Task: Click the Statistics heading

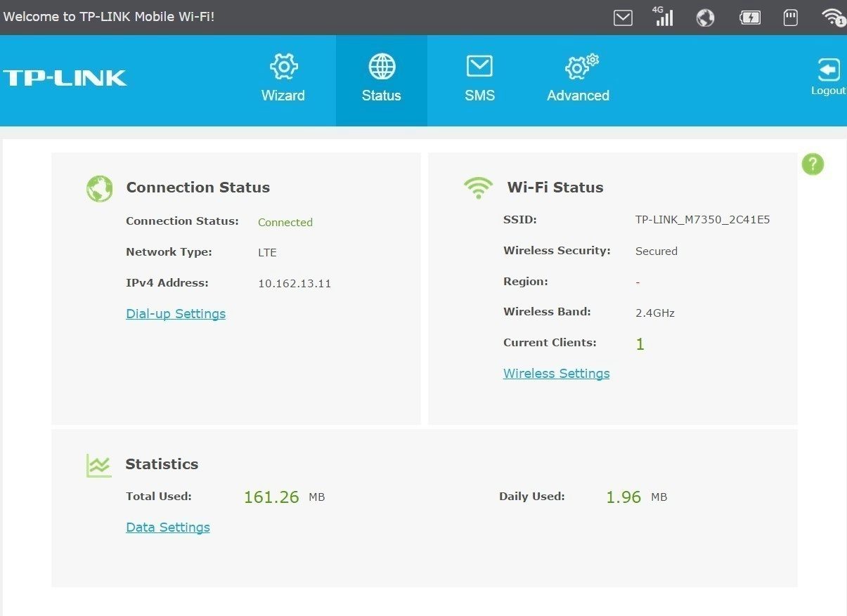Action: coord(162,464)
